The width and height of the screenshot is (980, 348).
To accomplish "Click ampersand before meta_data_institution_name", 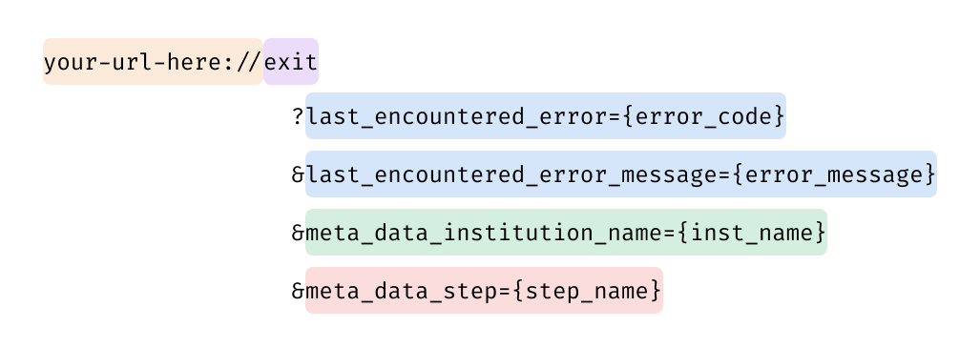I will [298, 233].
